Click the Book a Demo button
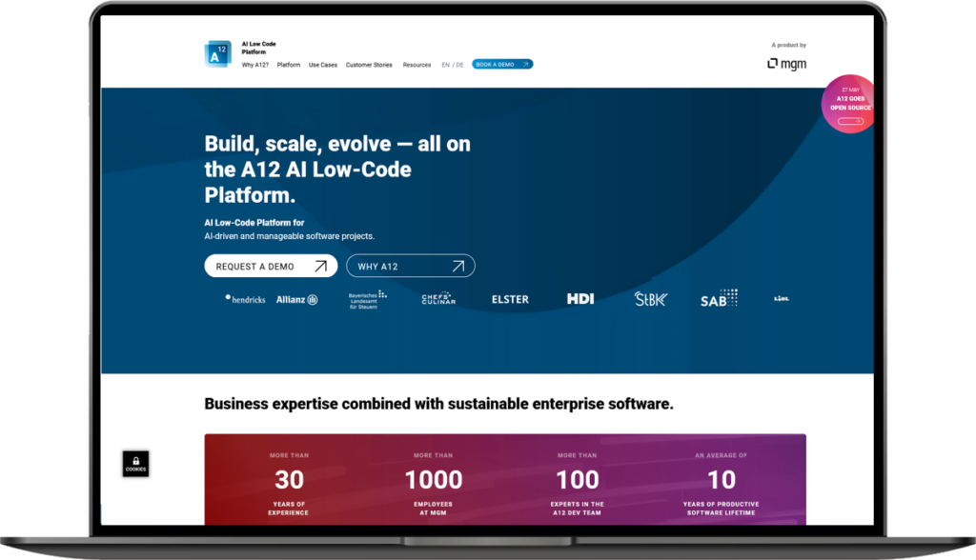This screenshot has height=560, width=976. pos(502,65)
